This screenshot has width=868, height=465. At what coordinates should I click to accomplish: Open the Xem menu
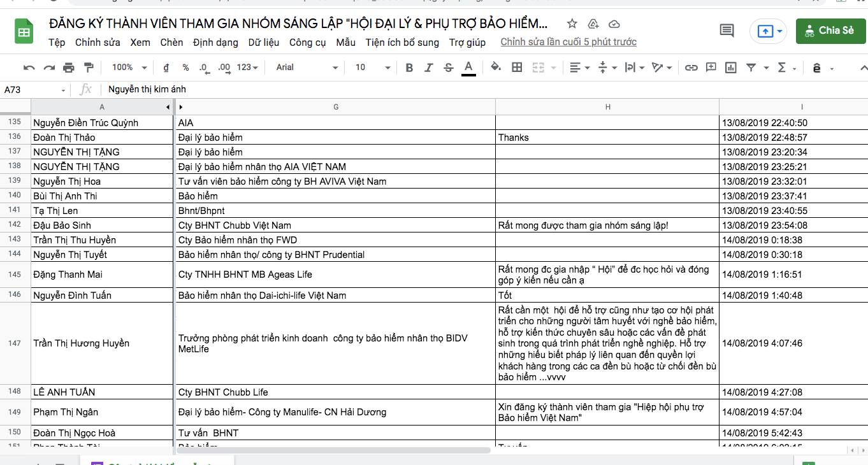140,42
